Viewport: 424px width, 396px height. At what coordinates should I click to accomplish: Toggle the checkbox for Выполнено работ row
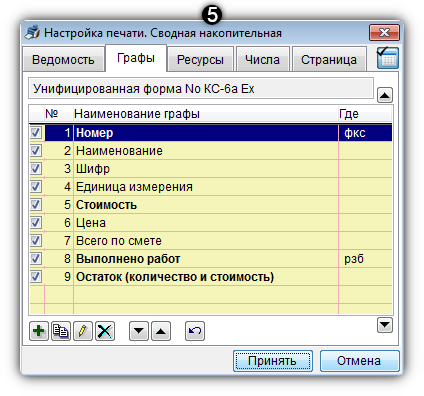pyautogui.click(x=36, y=259)
